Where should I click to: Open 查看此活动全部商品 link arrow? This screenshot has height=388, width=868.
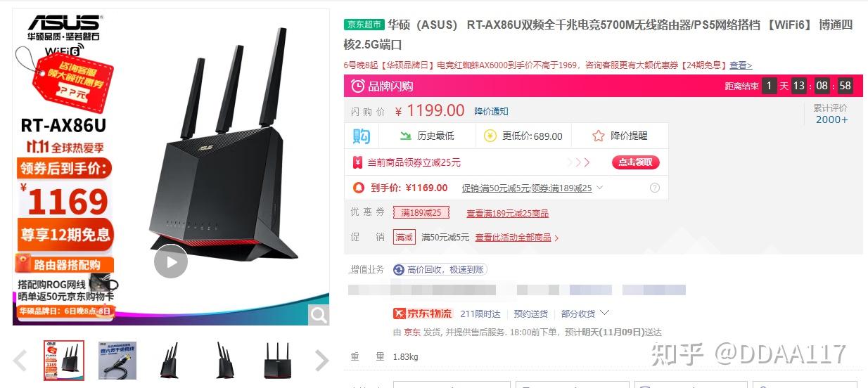[x=556, y=238]
